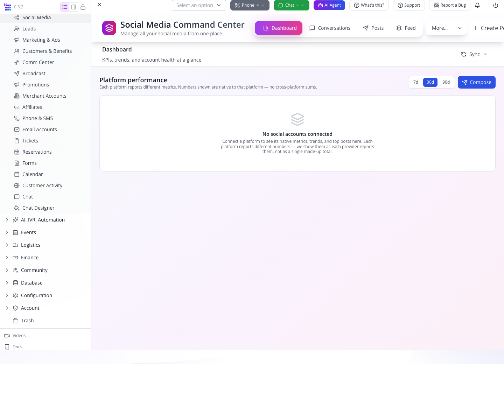Open Customers & Benefits icon
The width and height of the screenshot is (504, 420).
coord(17,51)
